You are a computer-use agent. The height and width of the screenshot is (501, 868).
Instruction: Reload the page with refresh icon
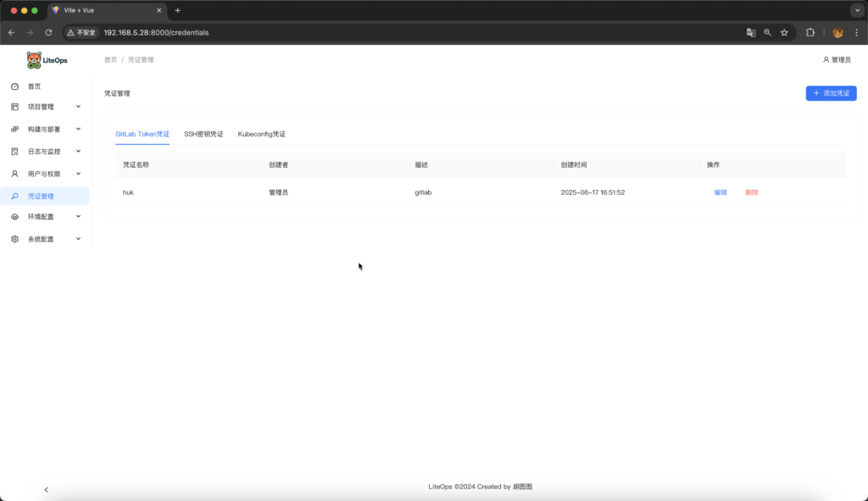[48, 32]
